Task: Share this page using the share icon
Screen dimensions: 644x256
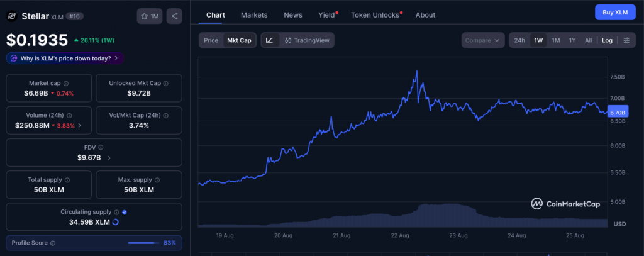Action: pyautogui.click(x=174, y=16)
